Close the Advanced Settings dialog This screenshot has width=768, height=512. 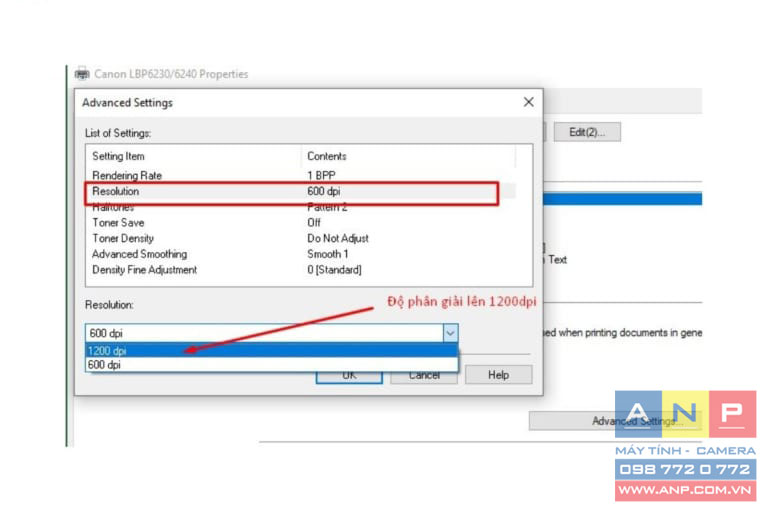click(x=528, y=102)
